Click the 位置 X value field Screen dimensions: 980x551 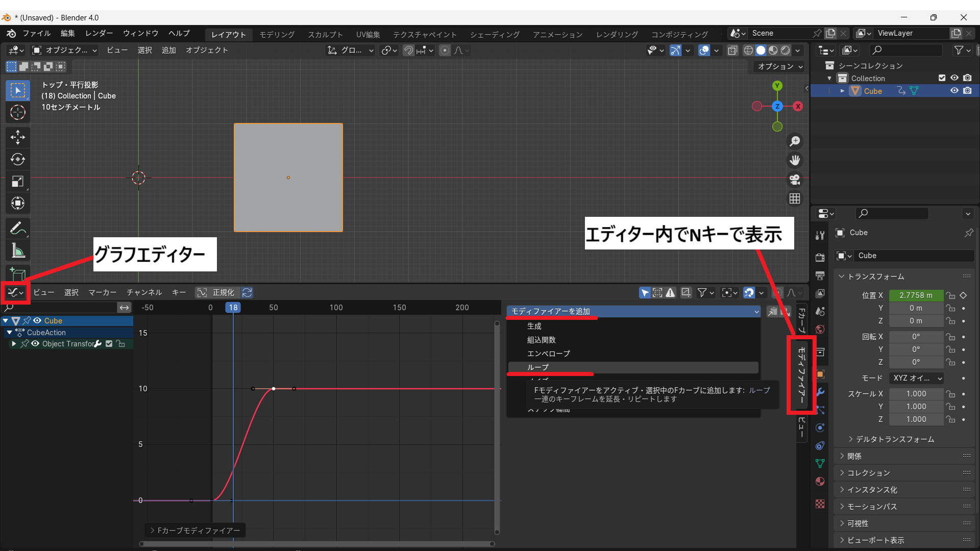[x=916, y=295]
